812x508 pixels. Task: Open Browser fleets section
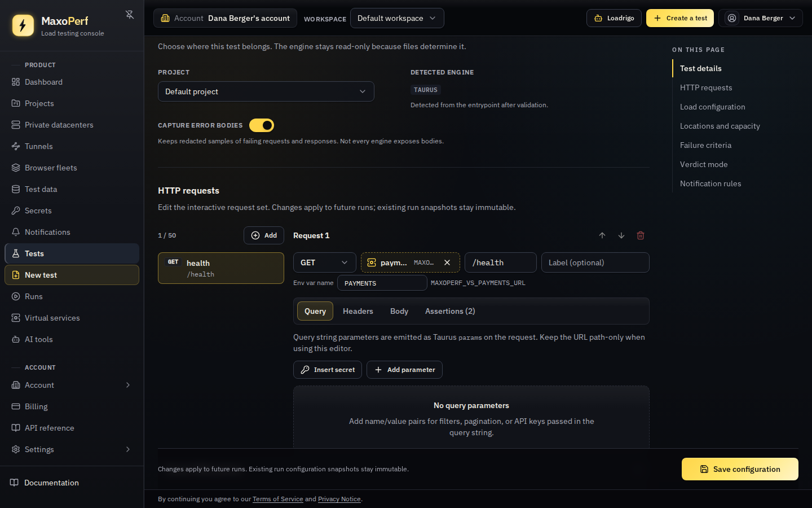click(x=72, y=168)
